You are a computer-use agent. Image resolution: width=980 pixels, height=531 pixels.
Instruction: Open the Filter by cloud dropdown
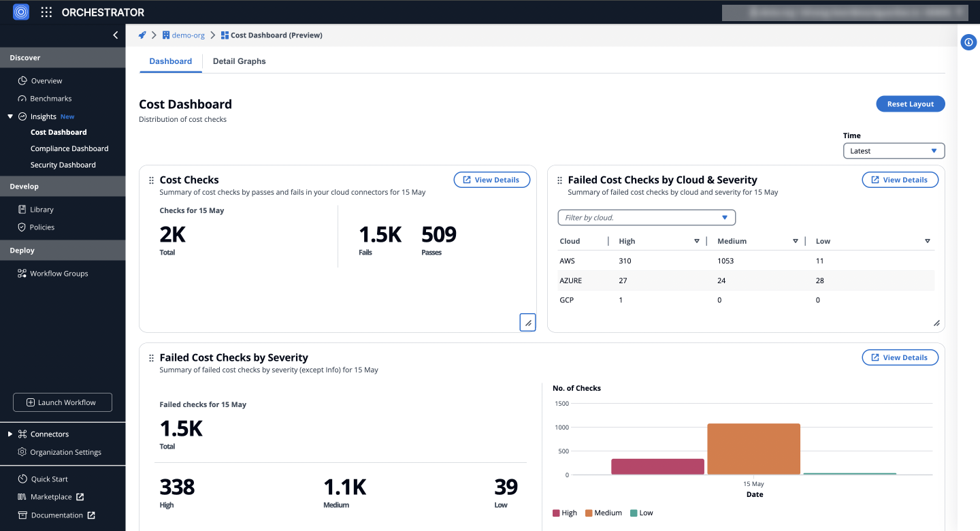pos(646,217)
